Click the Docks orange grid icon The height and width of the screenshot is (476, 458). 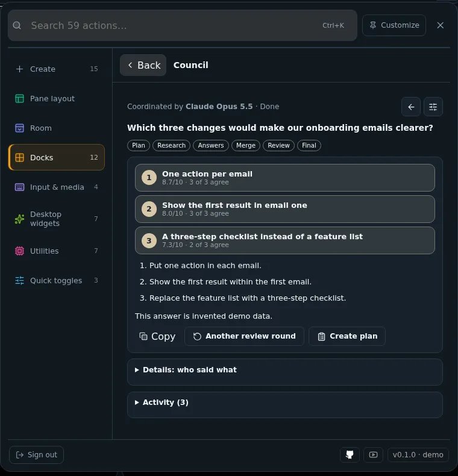[19, 157]
